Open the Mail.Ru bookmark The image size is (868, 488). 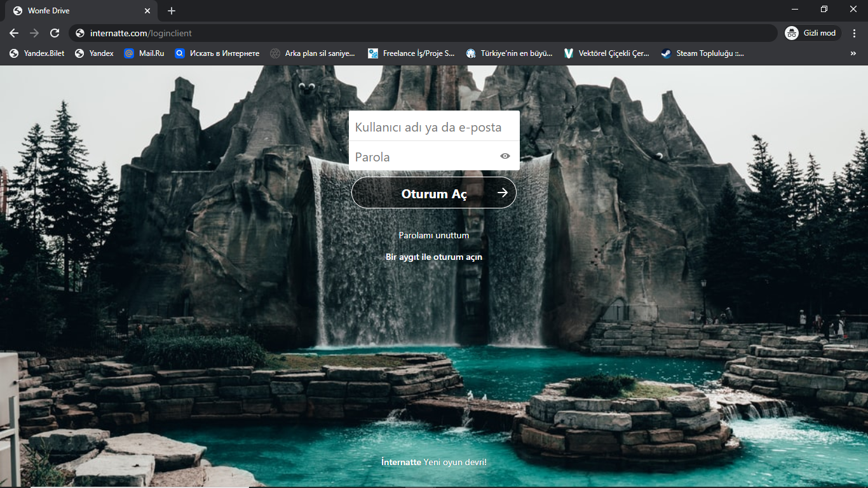[x=144, y=53]
